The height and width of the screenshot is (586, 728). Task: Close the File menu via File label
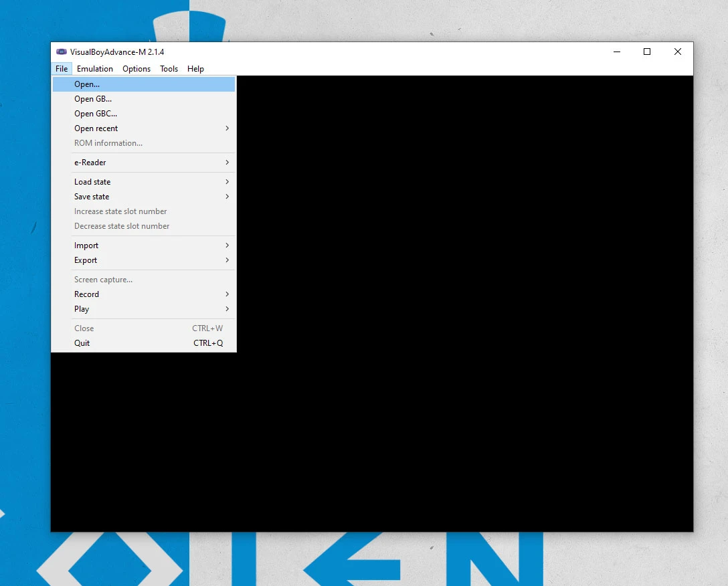[62, 69]
